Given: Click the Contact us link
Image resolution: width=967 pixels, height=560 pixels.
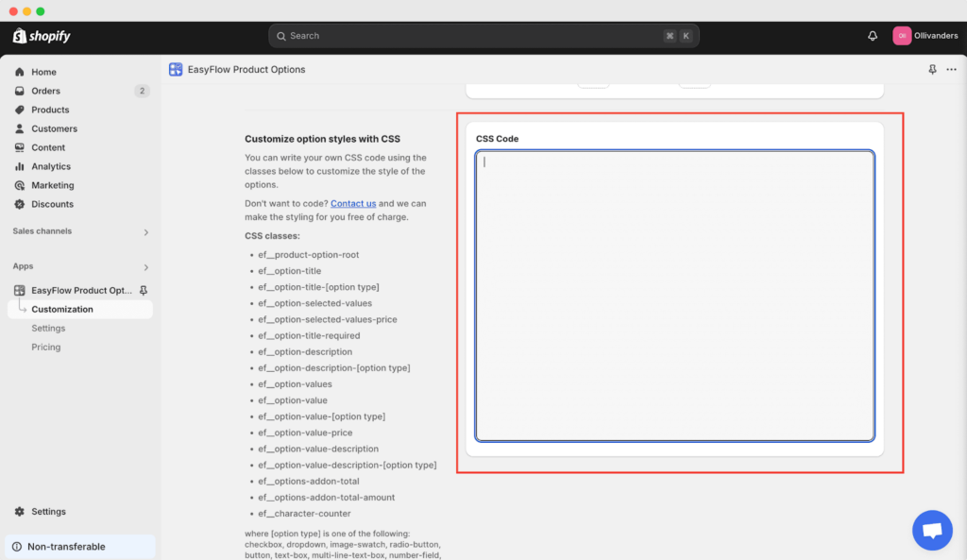Looking at the screenshot, I should pos(353,203).
